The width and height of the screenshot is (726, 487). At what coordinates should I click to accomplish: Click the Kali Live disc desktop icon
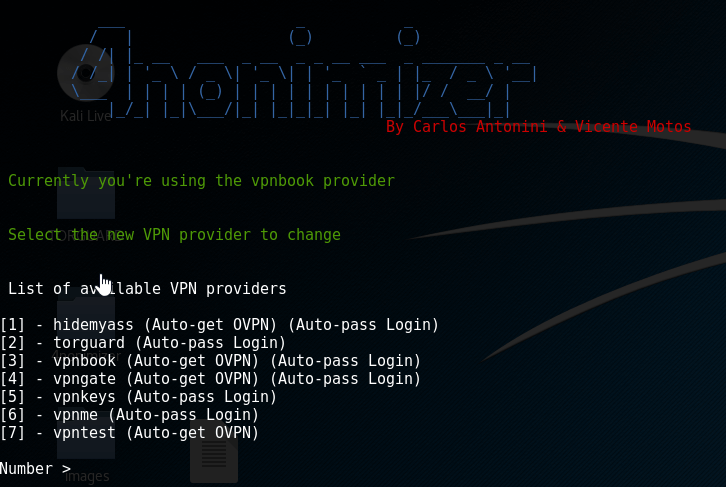[x=86, y=73]
